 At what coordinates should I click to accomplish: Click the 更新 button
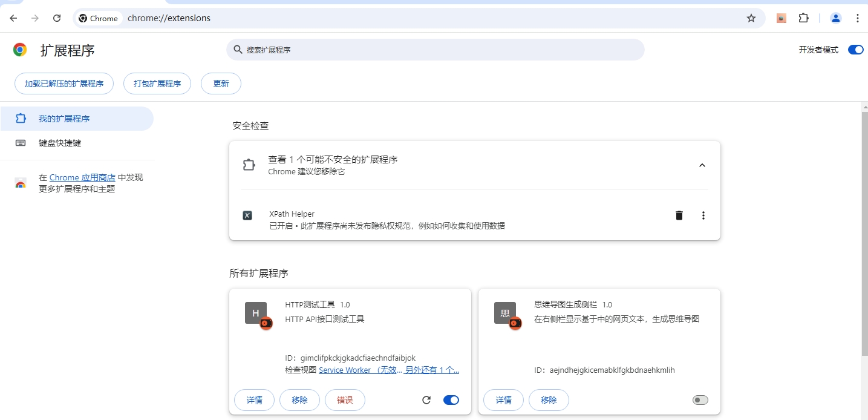click(221, 84)
